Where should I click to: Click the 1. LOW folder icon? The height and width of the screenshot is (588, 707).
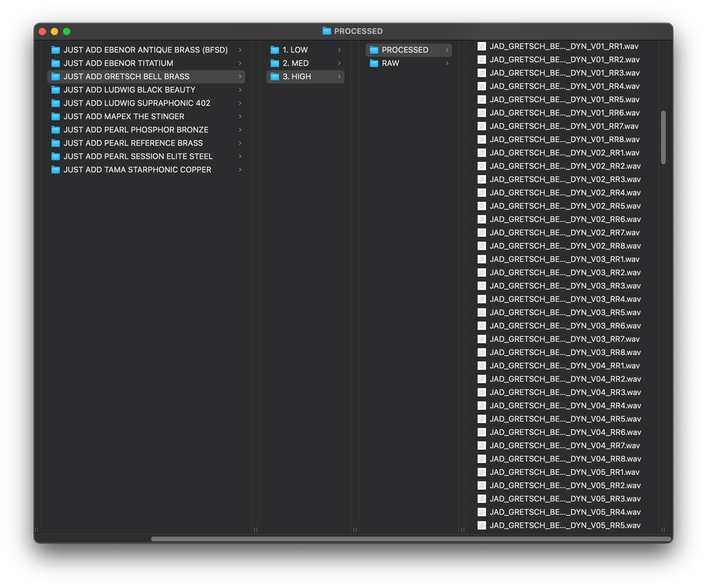tap(275, 50)
